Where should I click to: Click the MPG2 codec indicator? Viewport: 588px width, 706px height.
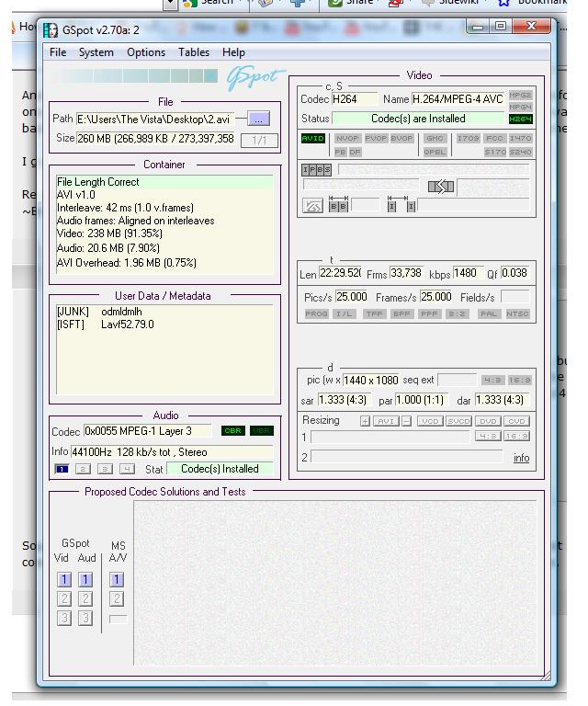click(520, 95)
